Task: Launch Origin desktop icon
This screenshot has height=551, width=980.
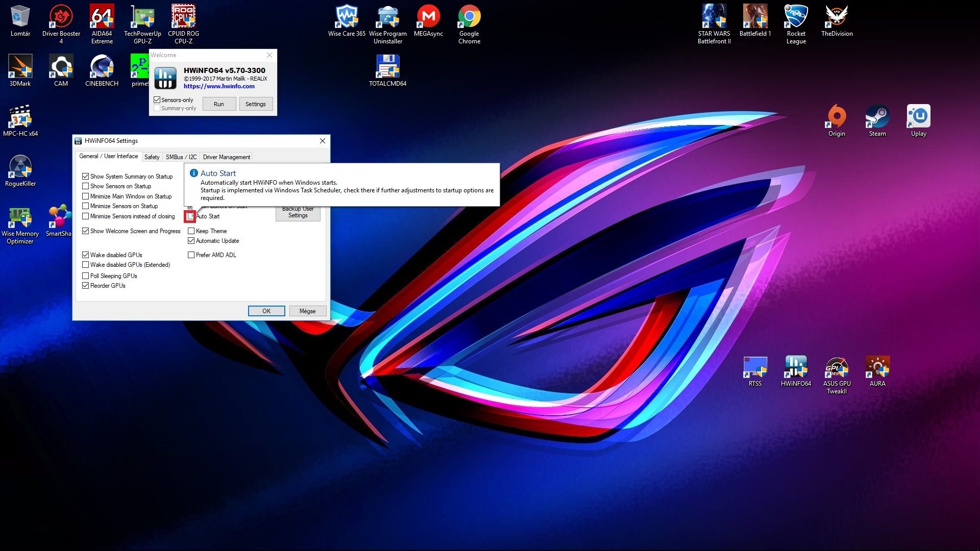Action: click(x=837, y=121)
